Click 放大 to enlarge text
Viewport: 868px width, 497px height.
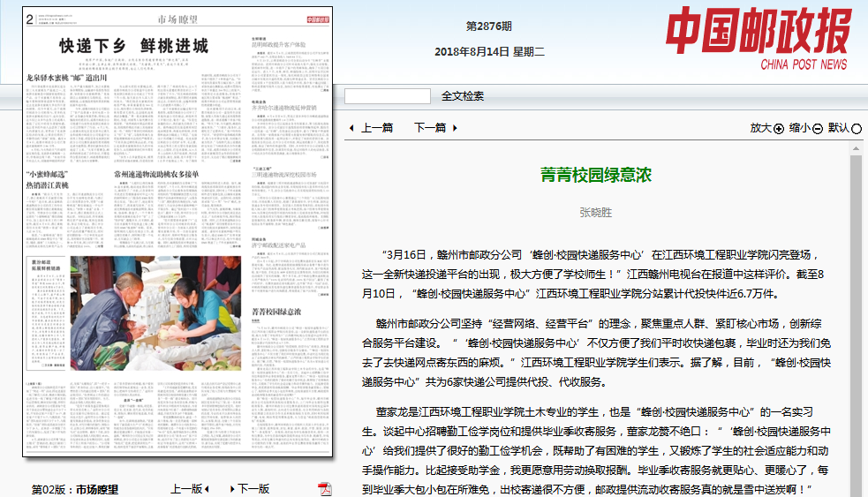[x=761, y=128]
